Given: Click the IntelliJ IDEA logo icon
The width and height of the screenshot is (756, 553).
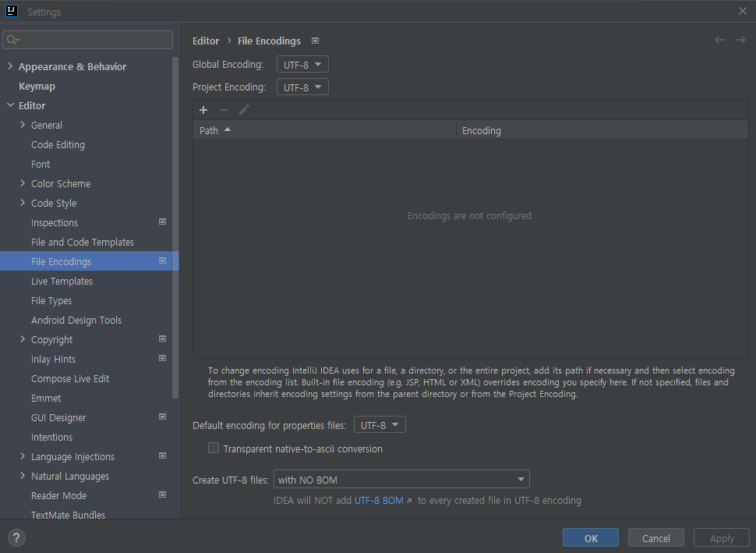Looking at the screenshot, I should [11, 11].
